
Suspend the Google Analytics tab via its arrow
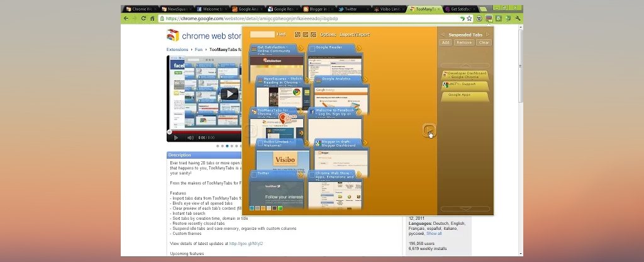click(365, 80)
